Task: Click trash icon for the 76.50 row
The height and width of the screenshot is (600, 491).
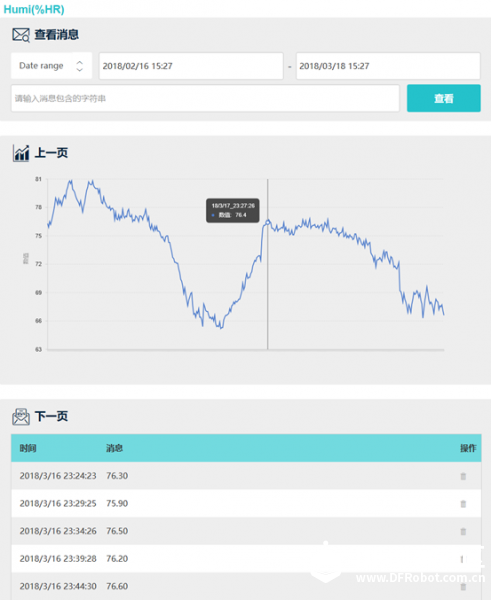Action: coord(463,531)
